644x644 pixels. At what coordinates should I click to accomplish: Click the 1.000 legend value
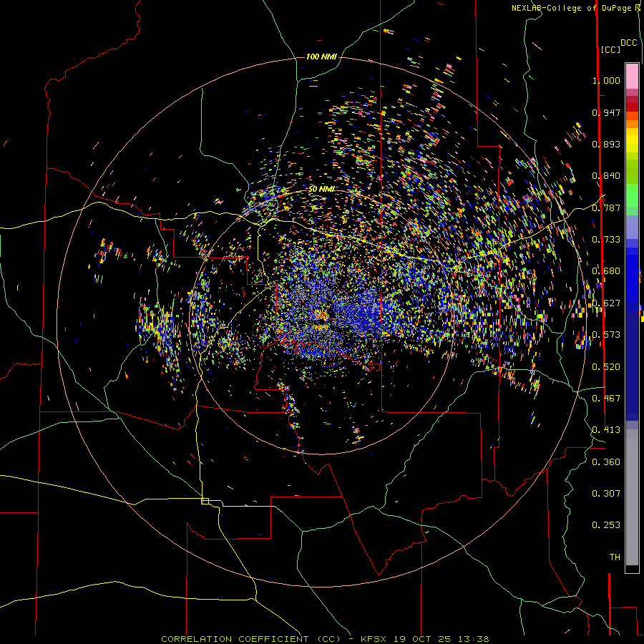click(606, 80)
